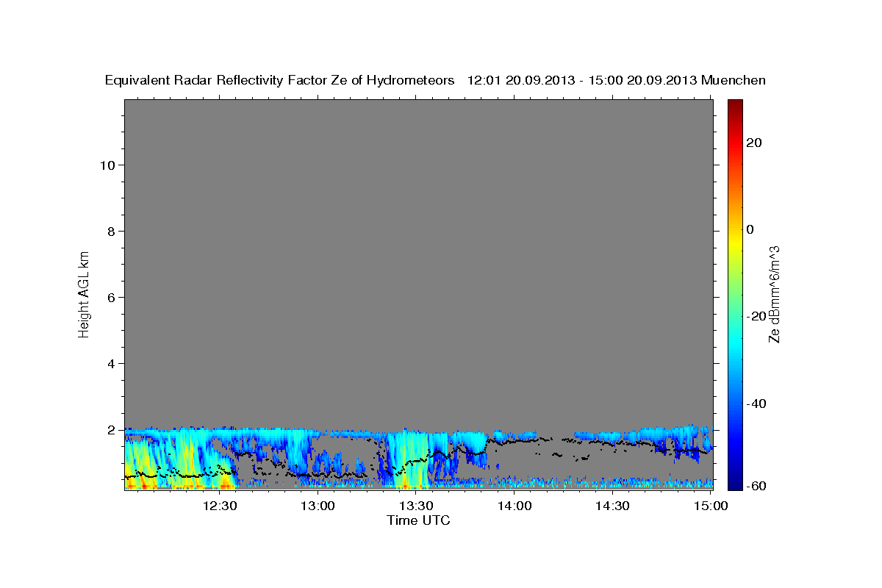Click the colorbar value '0'
The width and height of the screenshot is (882, 588).
click(x=750, y=229)
